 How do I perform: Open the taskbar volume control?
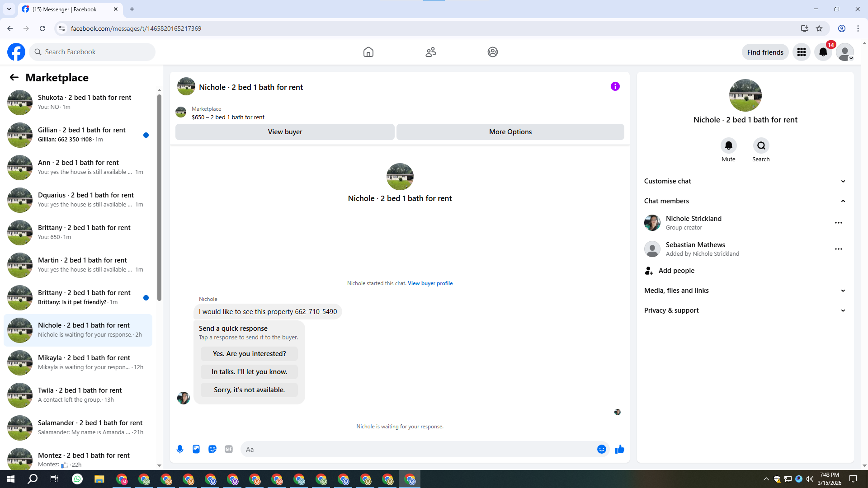[x=810, y=479]
